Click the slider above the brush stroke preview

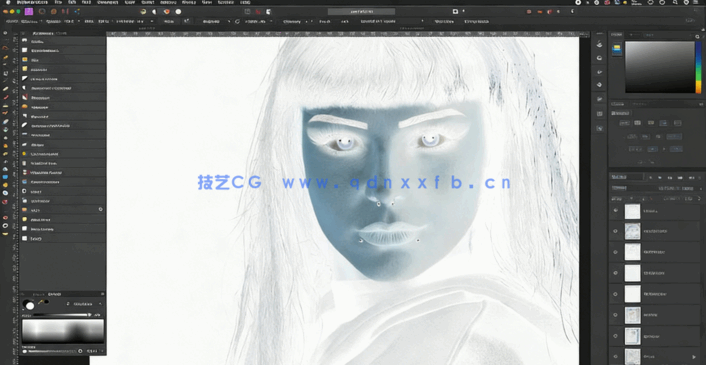coord(62,315)
